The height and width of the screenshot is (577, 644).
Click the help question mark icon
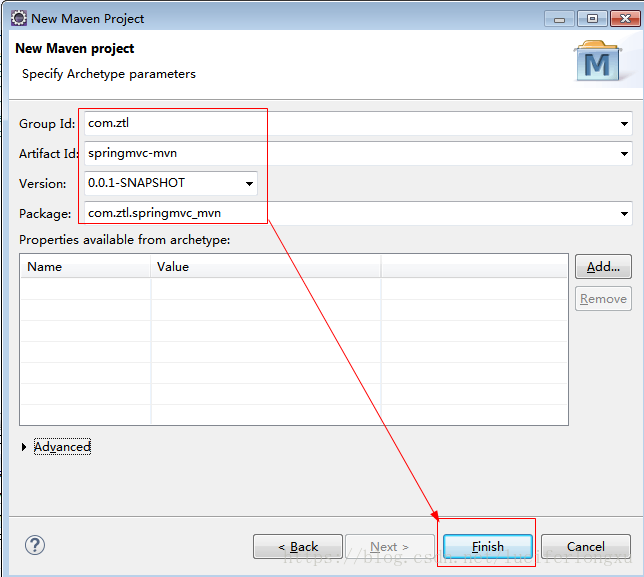35,545
